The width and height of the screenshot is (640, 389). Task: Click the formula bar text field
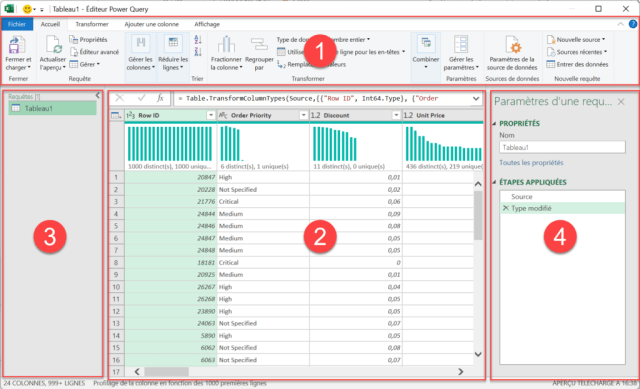tap(322, 98)
